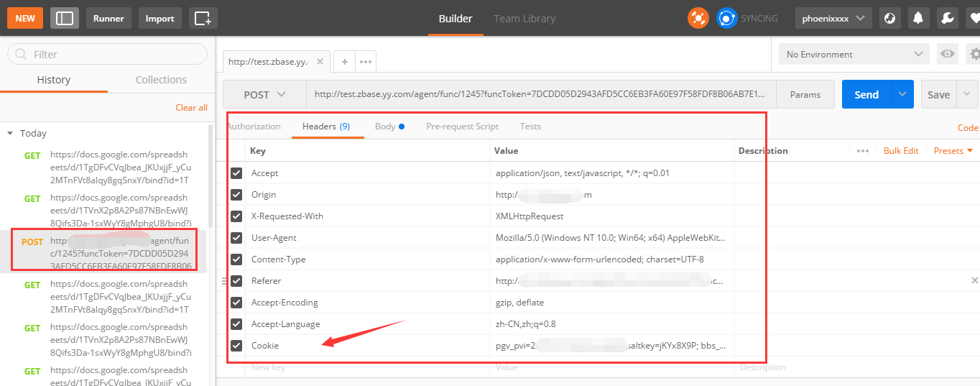Open the Pre-request Script tab

[462, 127]
